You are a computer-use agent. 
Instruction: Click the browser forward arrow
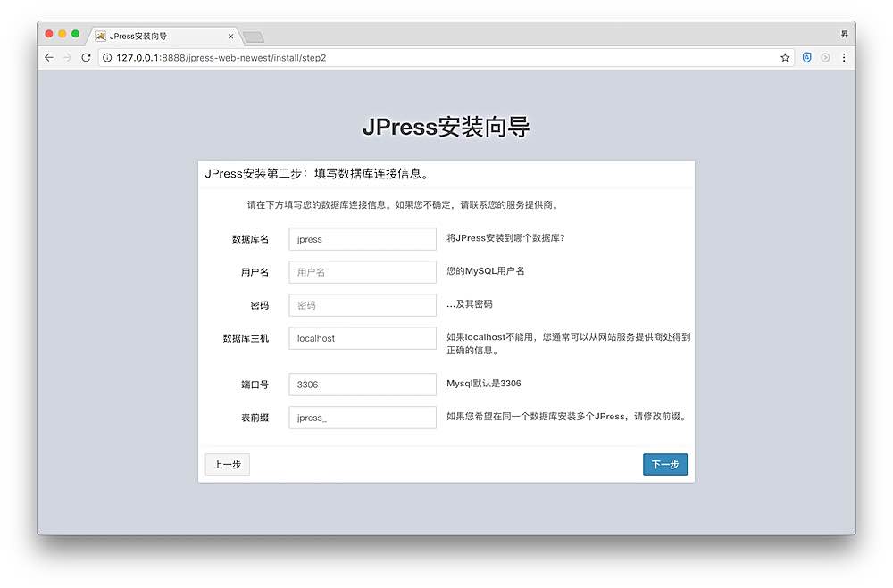67,57
